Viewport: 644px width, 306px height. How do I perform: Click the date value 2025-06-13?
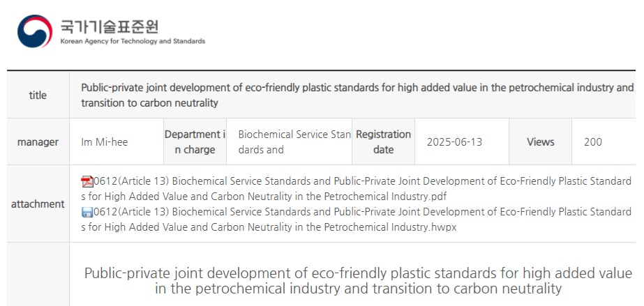[x=454, y=142]
